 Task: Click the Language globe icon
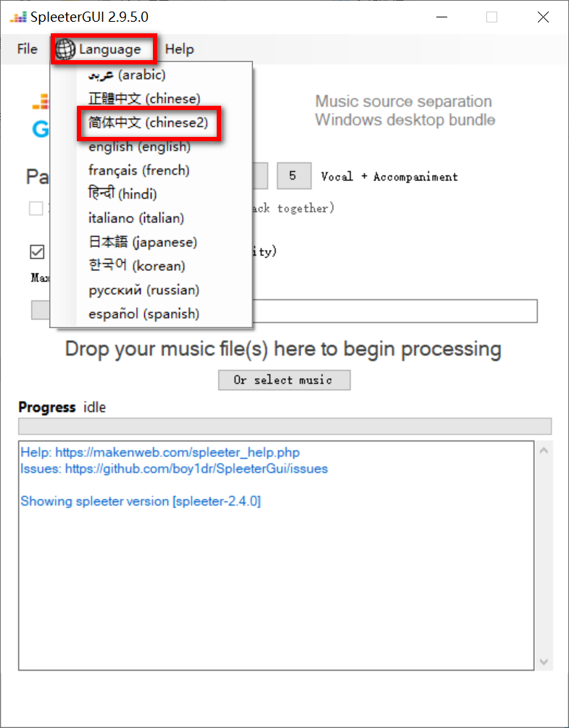pyautogui.click(x=65, y=49)
